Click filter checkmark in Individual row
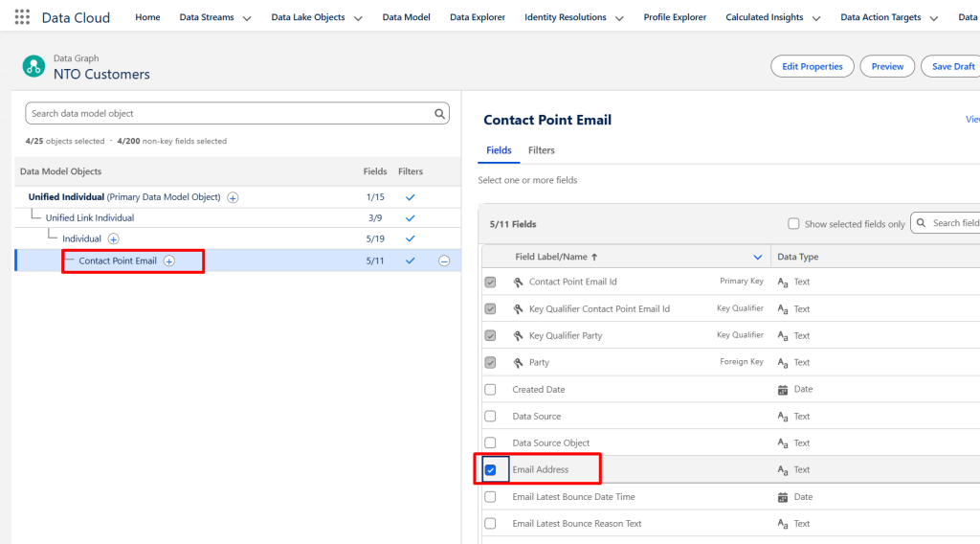Image resolution: width=980 pixels, height=544 pixels. point(410,238)
